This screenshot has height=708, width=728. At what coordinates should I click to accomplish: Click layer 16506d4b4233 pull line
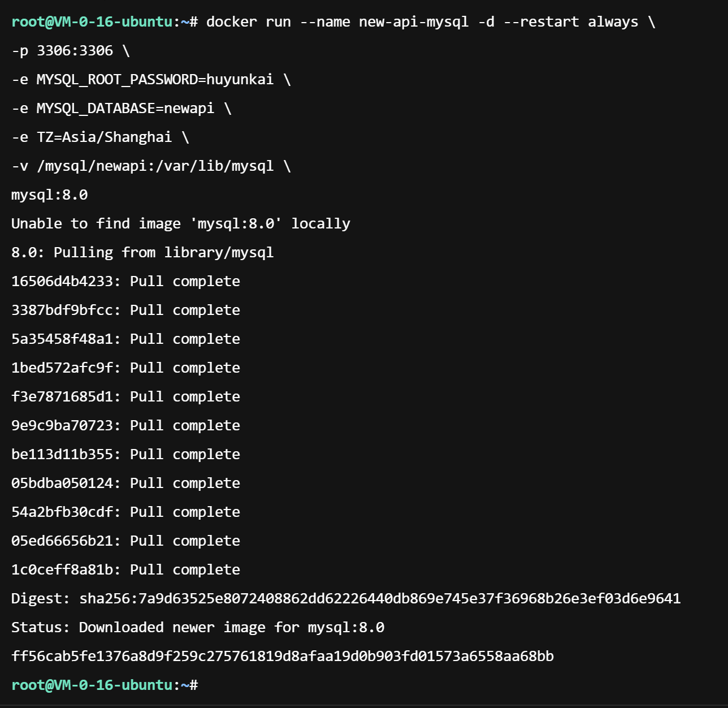coord(125,282)
